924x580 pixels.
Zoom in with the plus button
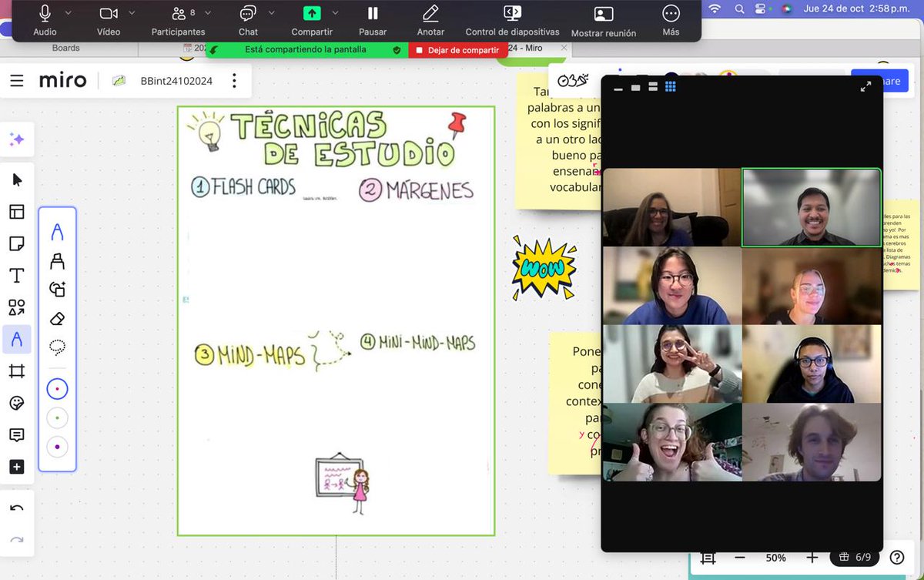[812, 558]
